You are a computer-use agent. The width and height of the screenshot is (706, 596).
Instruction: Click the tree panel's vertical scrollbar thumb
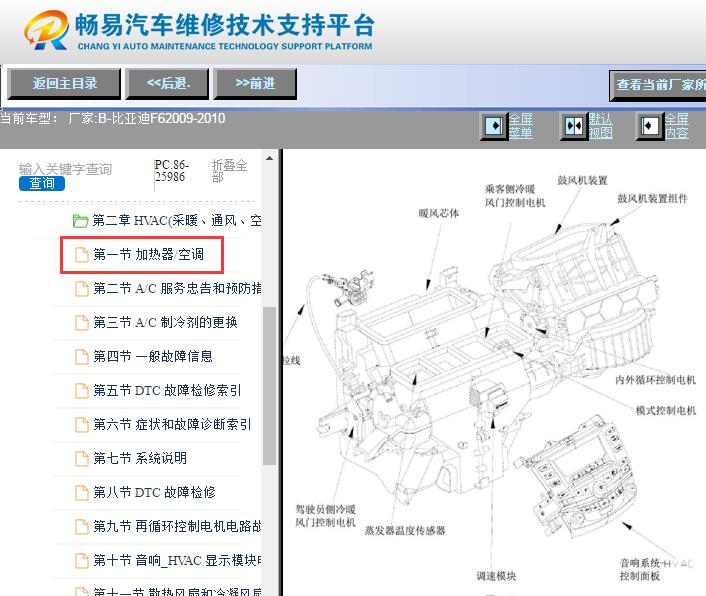269,386
